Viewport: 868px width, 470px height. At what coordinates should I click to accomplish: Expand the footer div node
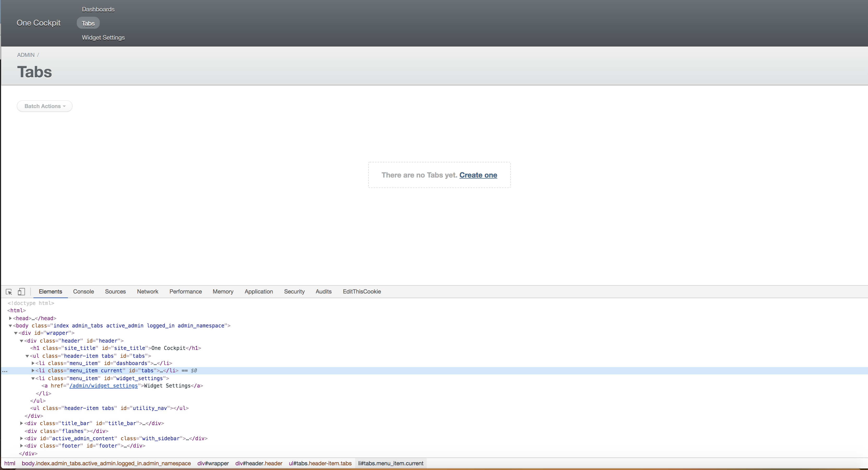click(x=21, y=445)
